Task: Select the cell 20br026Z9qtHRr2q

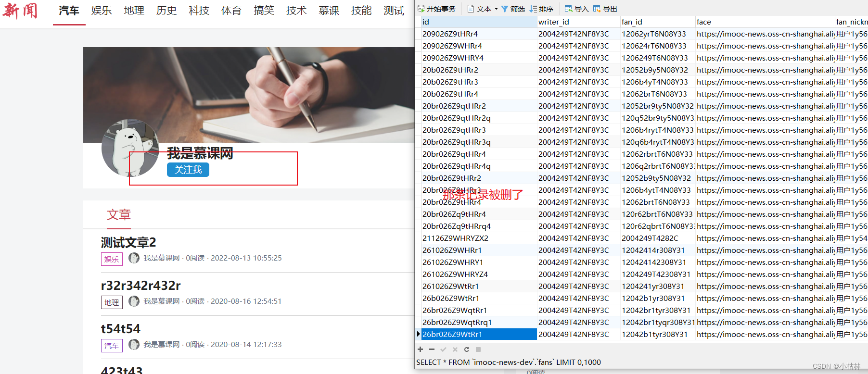Action: pos(479,118)
